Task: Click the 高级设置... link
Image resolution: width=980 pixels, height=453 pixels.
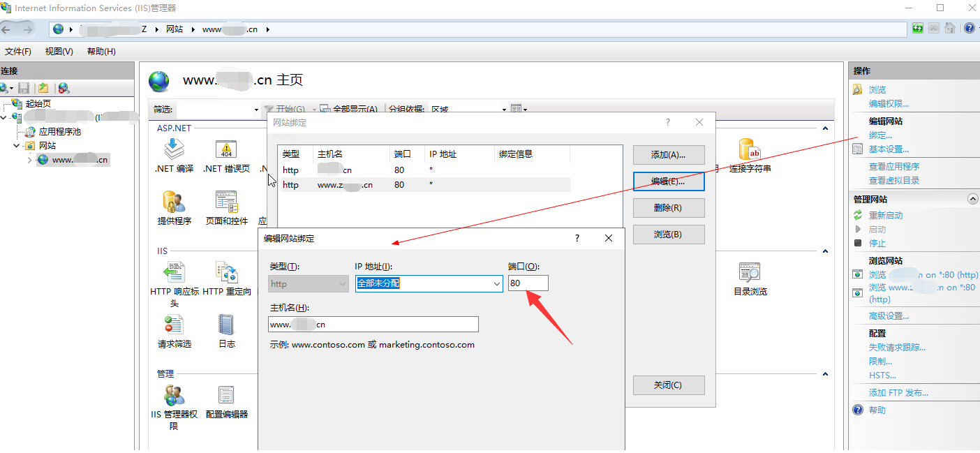Action: pos(889,316)
